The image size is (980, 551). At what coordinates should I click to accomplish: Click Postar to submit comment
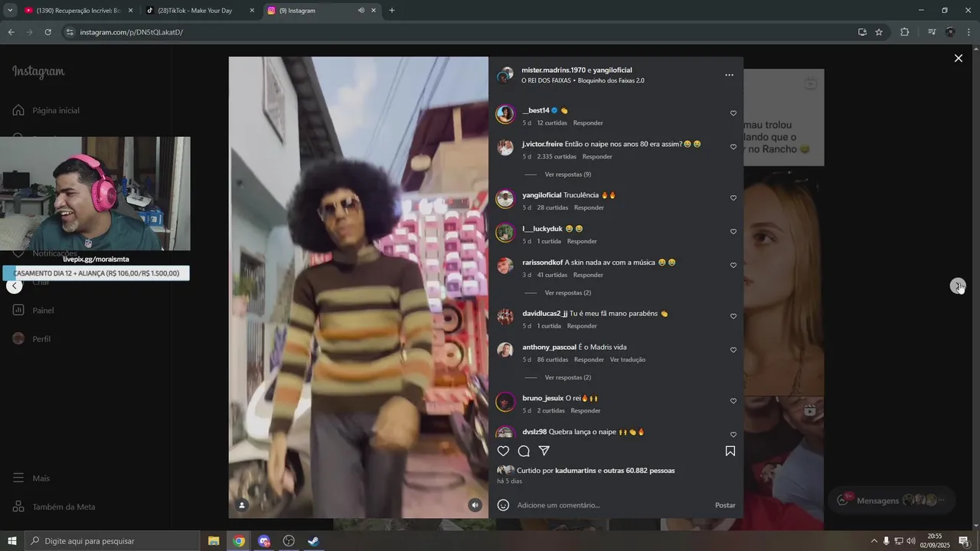click(725, 505)
